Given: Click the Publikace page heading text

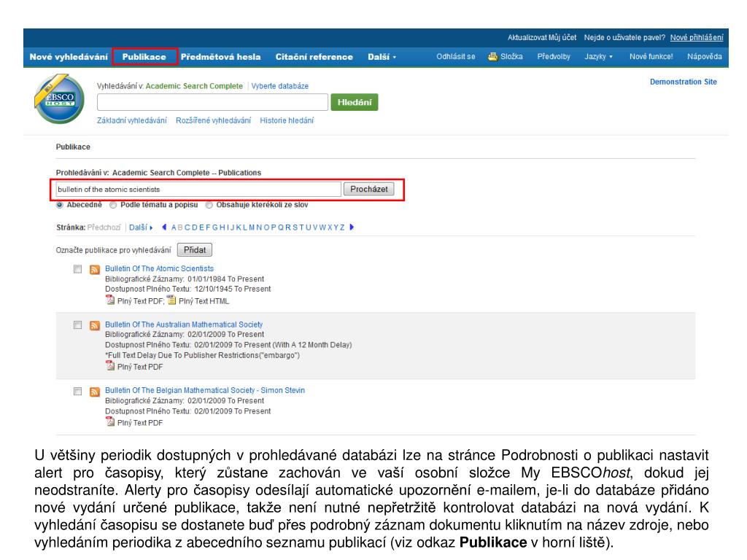Looking at the screenshot, I should tap(73, 147).
